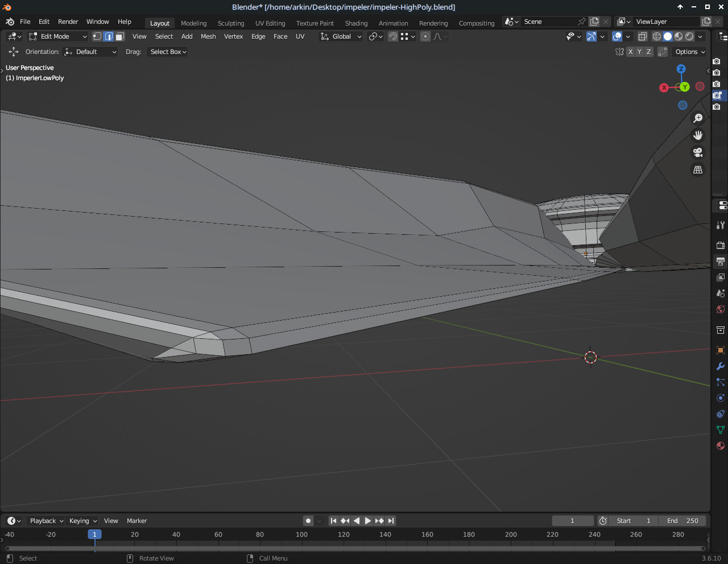Open the Particles properties tab
728x564 pixels.
721,382
